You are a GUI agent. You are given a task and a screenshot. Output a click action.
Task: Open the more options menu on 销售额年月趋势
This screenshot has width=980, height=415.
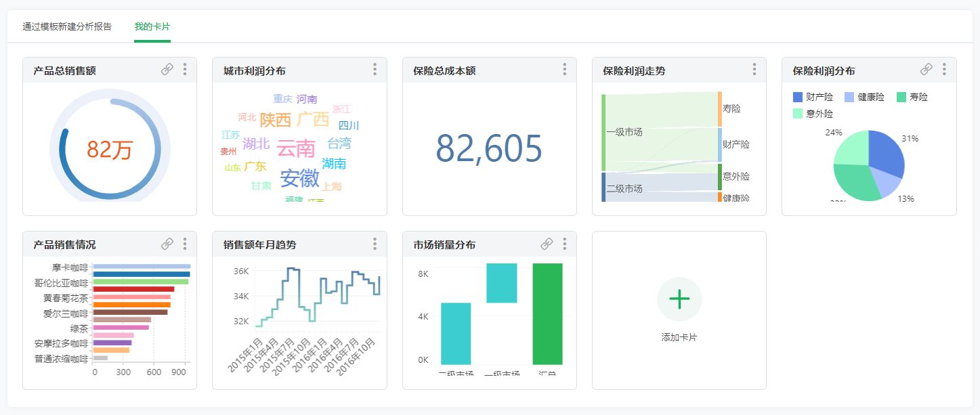coord(375,244)
